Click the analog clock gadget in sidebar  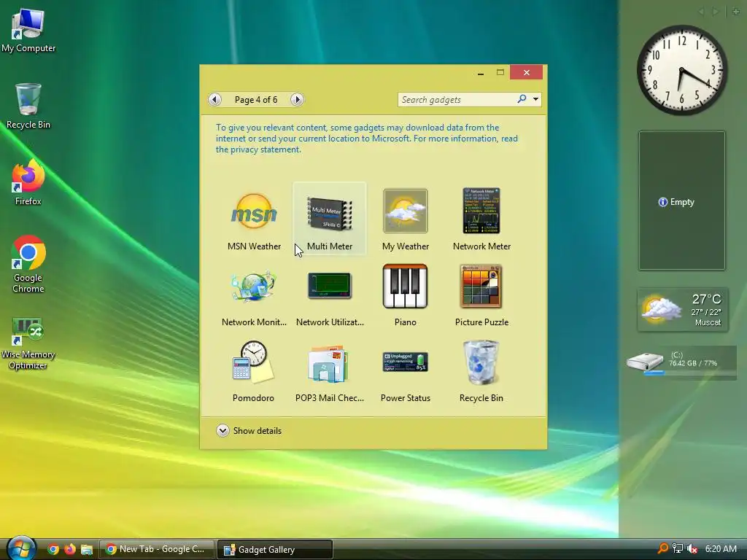[x=682, y=69]
